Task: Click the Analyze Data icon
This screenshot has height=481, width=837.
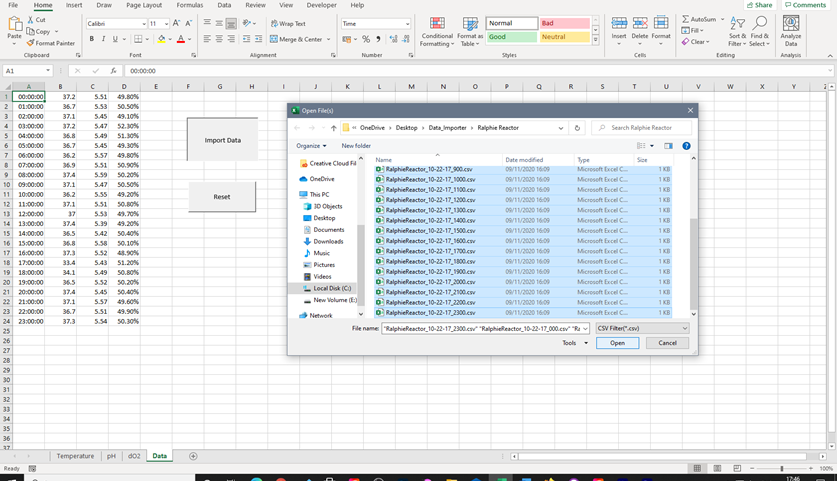Action: click(x=790, y=23)
